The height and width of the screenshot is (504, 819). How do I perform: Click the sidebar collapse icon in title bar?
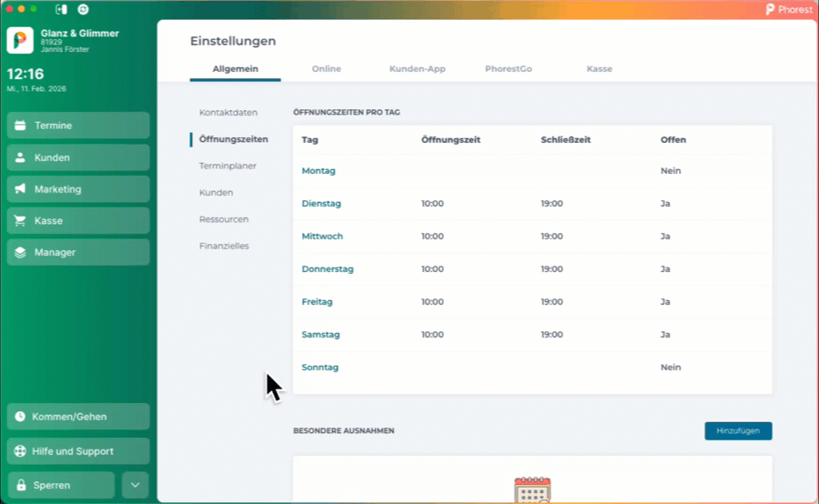61,8
